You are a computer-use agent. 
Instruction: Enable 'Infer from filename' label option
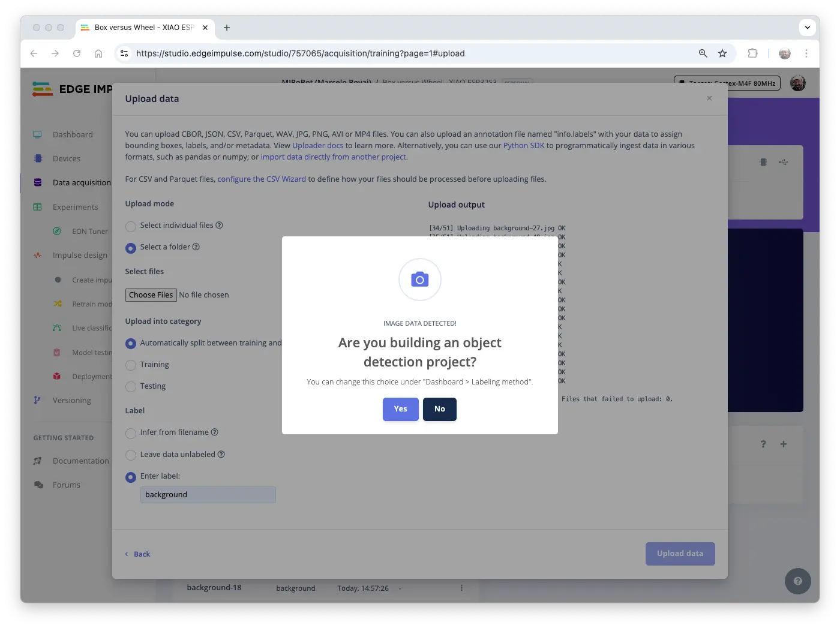point(131,433)
